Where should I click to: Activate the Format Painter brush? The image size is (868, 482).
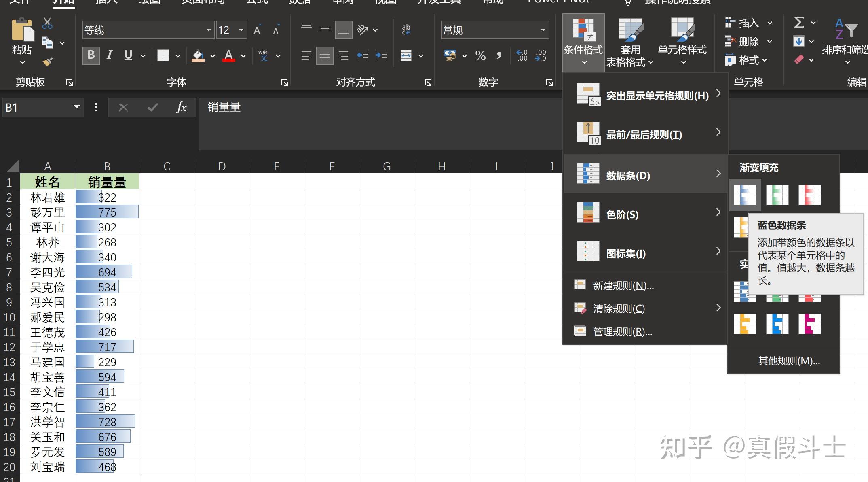[47, 62]
